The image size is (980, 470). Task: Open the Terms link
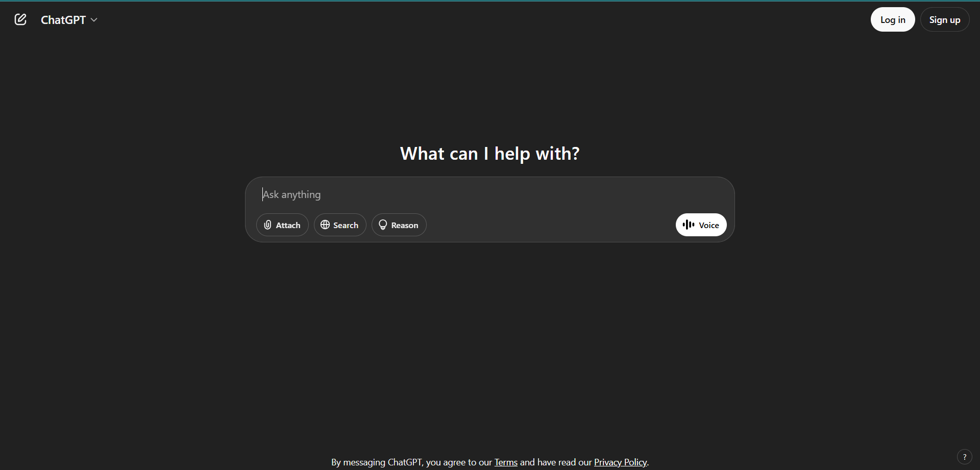506,462
